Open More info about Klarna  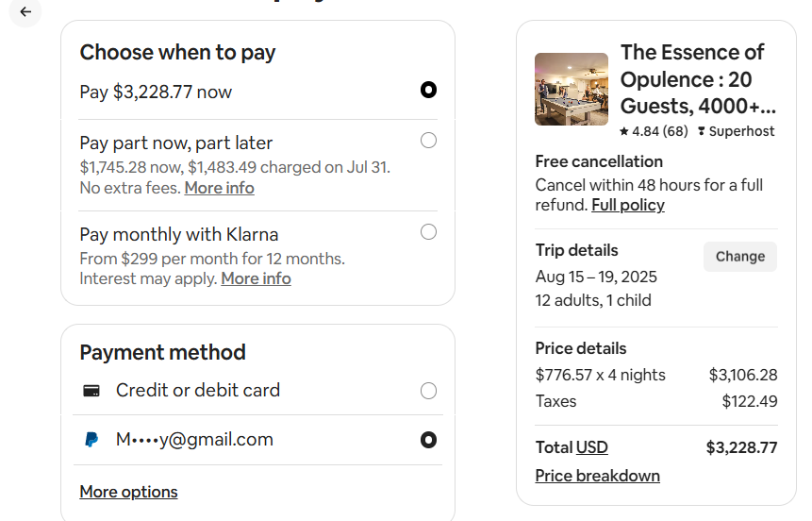tap(256, 278)
